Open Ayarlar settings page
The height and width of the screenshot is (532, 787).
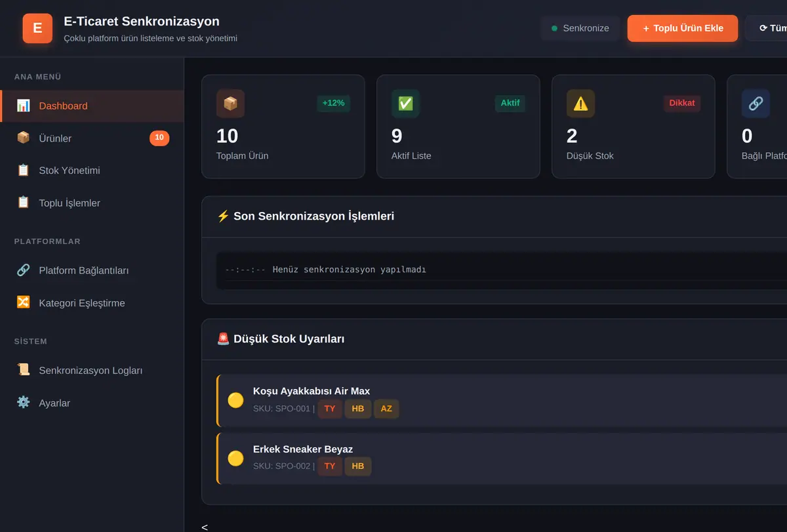pyautogui.click(x=92, y=403)
